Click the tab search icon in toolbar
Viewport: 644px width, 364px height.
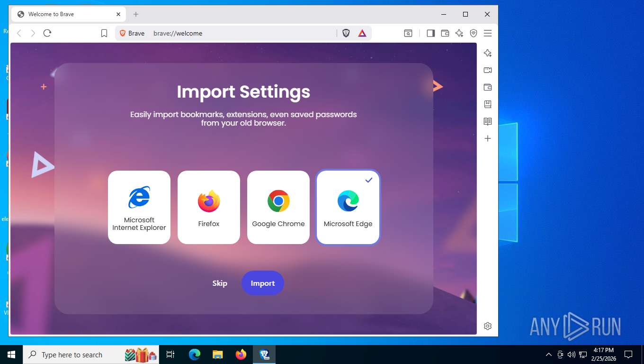pos(408,33)
